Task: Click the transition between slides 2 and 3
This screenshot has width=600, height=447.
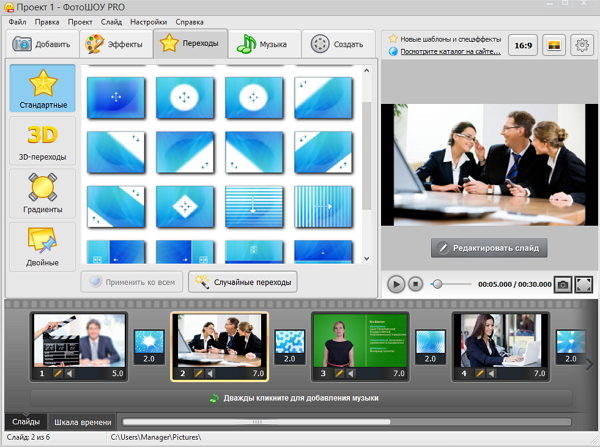Action: (290, 347)
